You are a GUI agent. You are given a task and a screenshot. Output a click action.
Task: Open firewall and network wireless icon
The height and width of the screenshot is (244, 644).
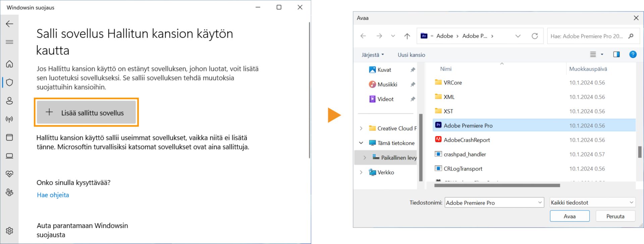coord(9,119)
